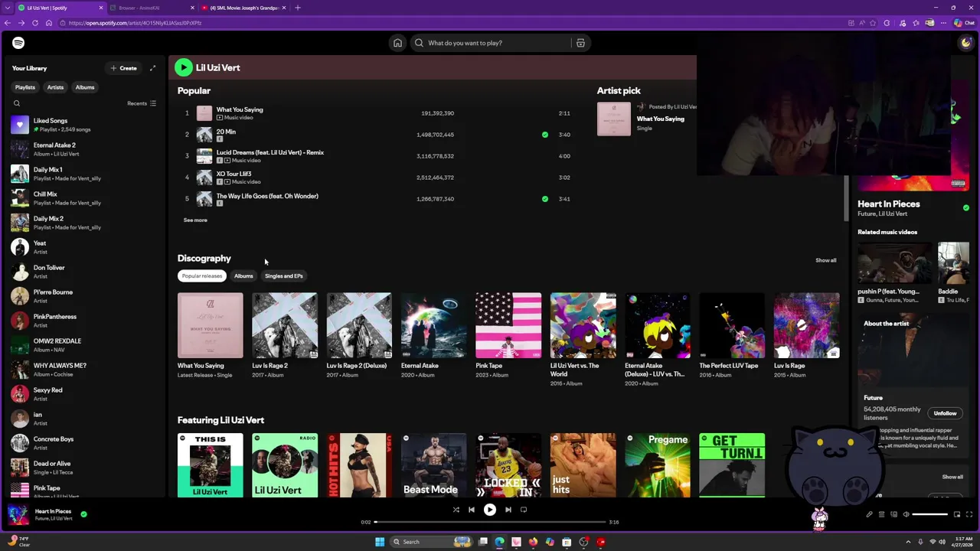Toggle saved checkmark for The Way Life Goes

[545, 199]
